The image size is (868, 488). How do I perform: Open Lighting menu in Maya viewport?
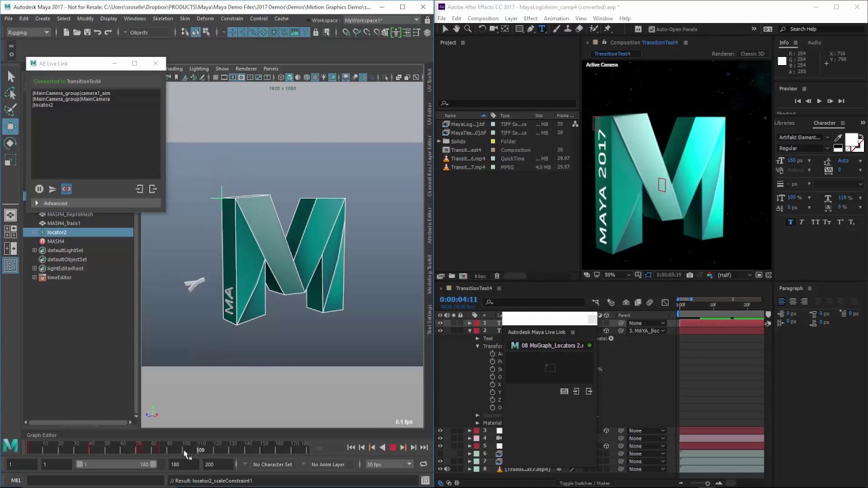(199, 68)
